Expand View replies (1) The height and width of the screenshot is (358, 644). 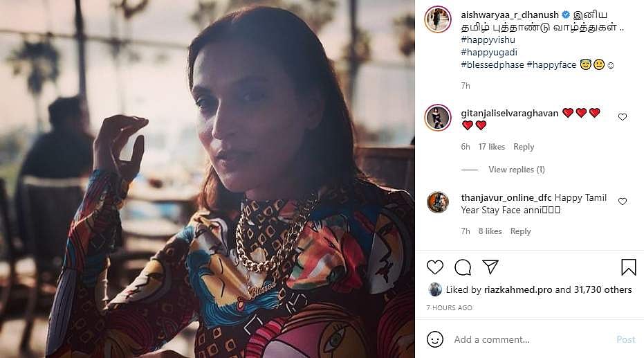[x=516, y=170]
